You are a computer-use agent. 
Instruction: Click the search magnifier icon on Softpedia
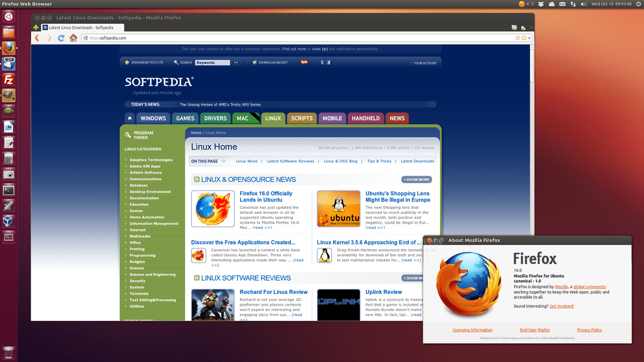176,62
